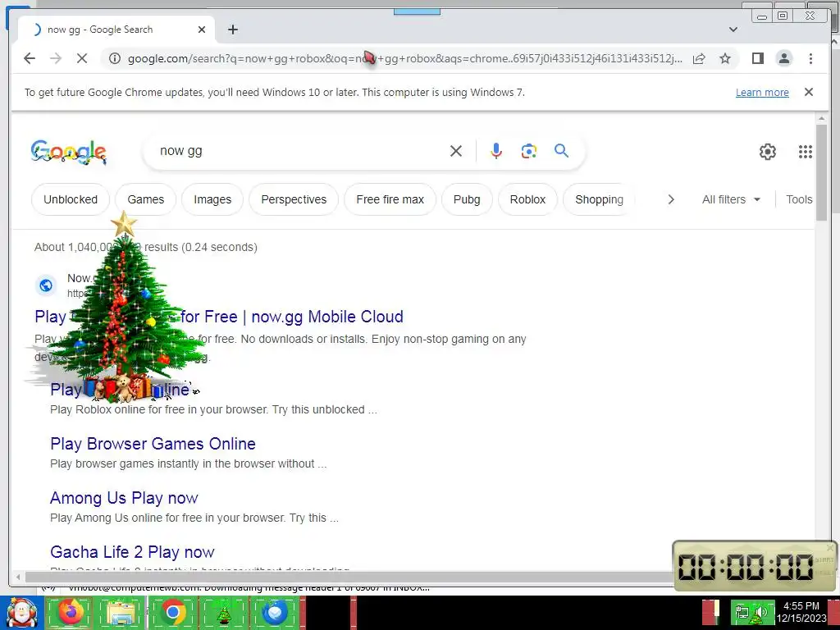This screenshot has height=630, width=840.
Task: Open Play Browser Games Online link
Action: pos(153,444)
